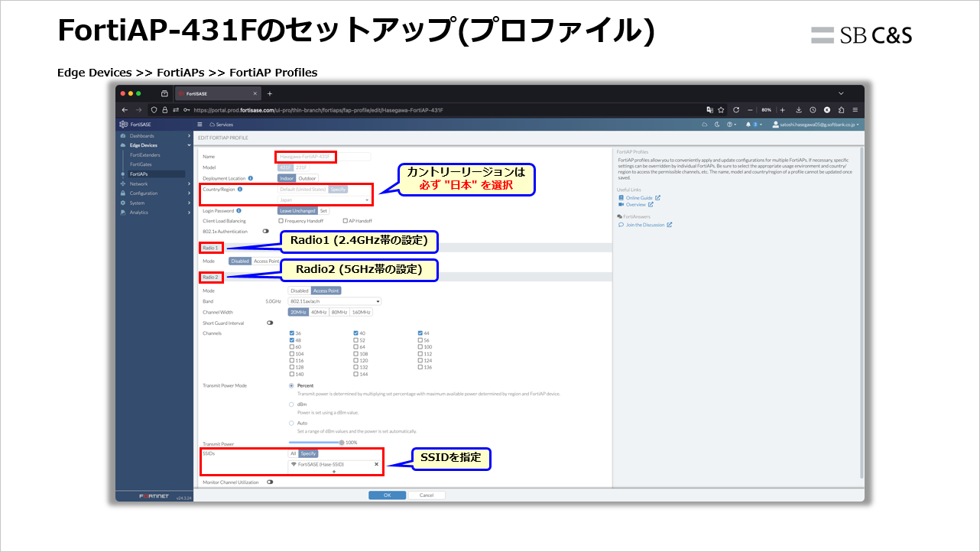The width and height of the screenshot is (980, 552).
Task: Click the FortiSASE logo in the sidebar
Action: (x=135, y=124)
